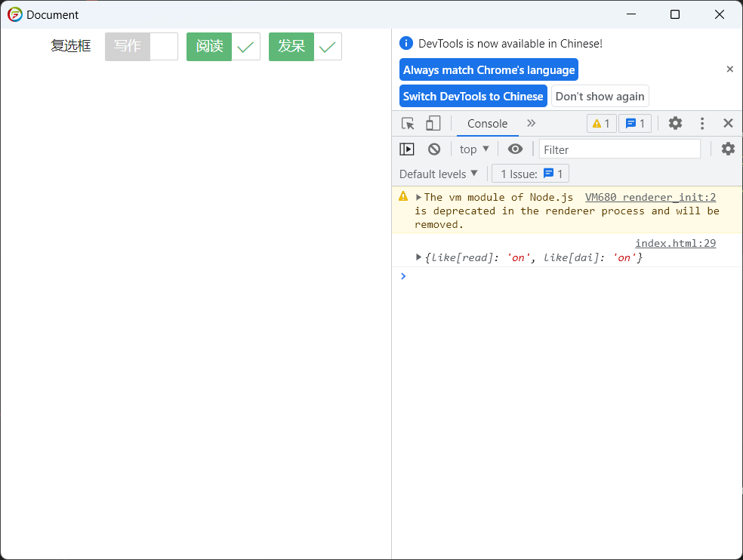
Task: Open the top JavaScript context dropdown
Action: click(474, 149)
